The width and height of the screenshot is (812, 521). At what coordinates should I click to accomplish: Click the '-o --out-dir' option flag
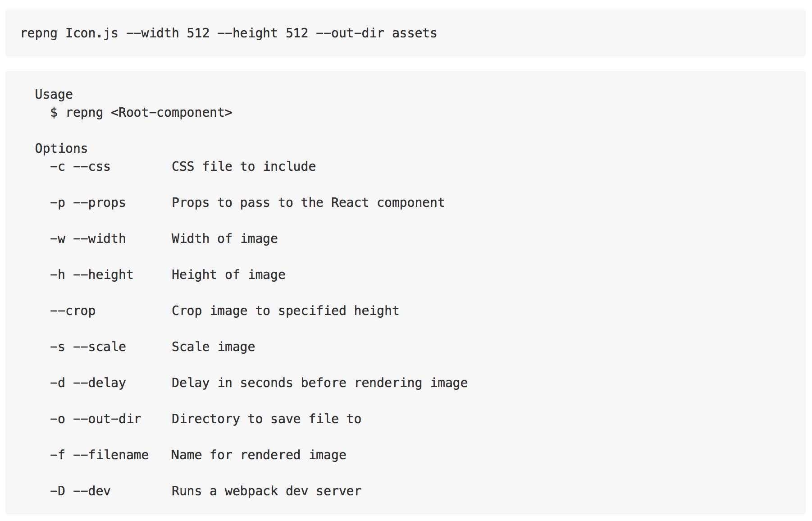[96, 419]
